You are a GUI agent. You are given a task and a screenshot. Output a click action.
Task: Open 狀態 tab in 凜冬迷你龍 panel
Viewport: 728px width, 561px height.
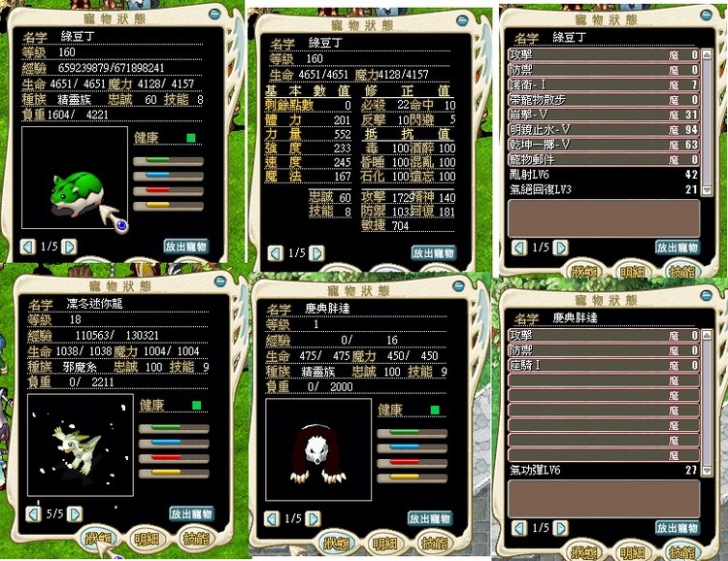point(100,539)
